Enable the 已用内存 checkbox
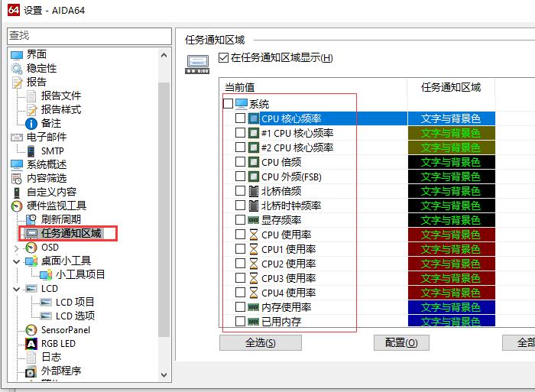 241,322
